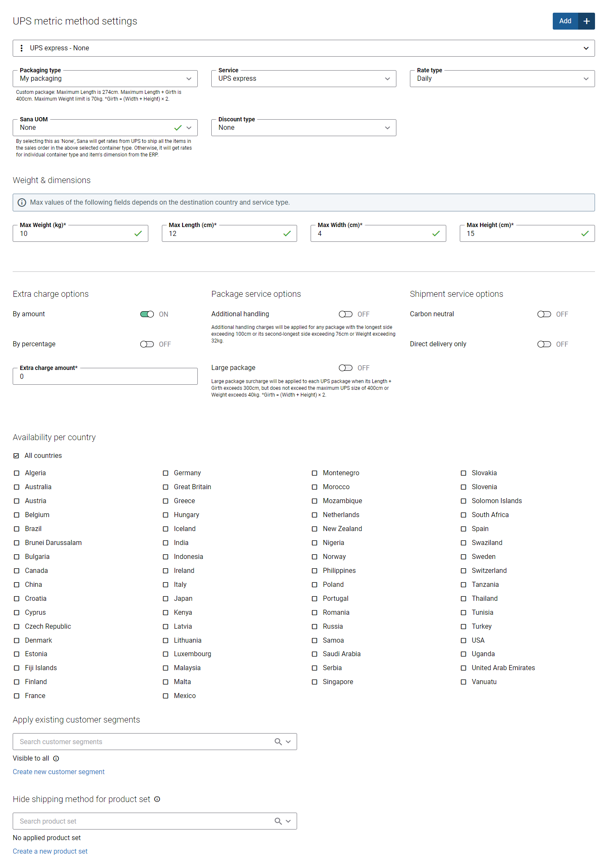Tick the Germany checkbox

tap(166, 473)
